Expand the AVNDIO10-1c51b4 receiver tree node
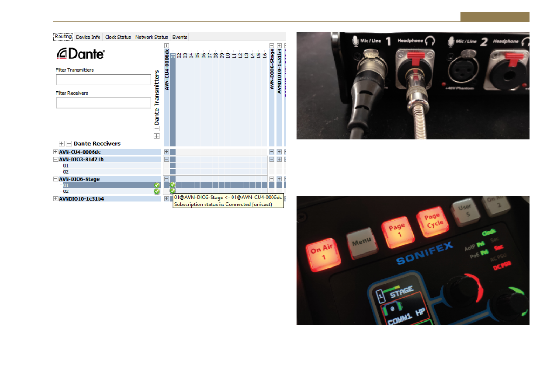The width and height of the screenshot is (556, 392). point(55,198)
